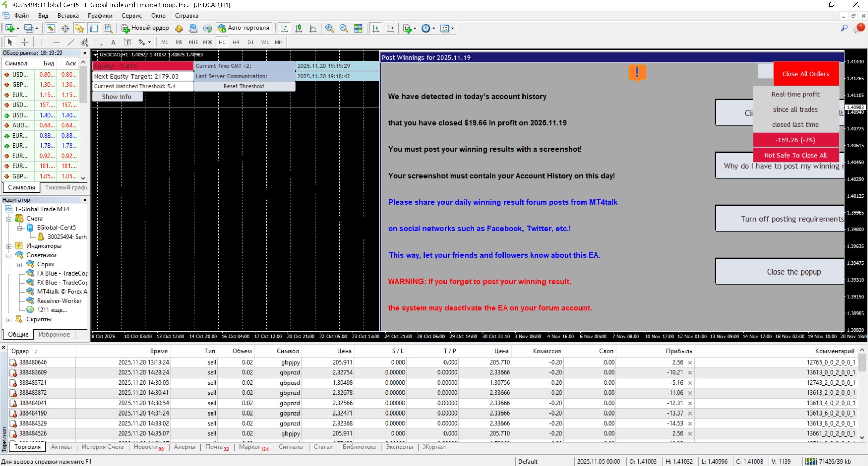Switch to the История Счета tab
Viewport: 868px width, 466px height.
[x=102, y=447]
